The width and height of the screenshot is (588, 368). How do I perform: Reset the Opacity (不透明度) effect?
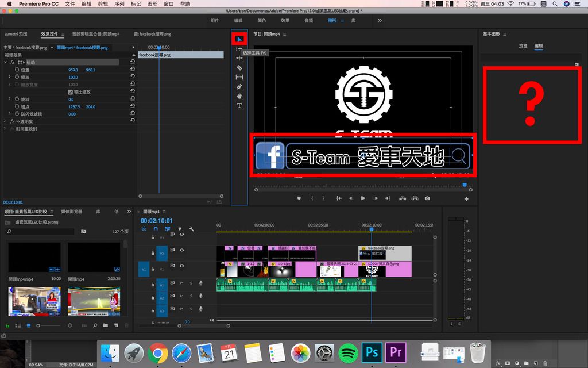(133, 121)
